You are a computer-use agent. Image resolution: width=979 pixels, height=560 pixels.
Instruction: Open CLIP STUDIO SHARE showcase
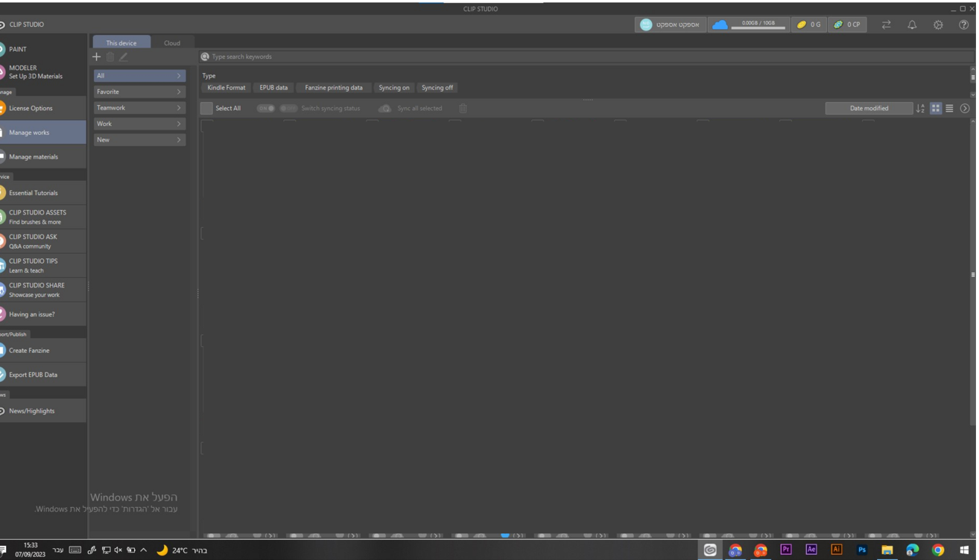42,290
